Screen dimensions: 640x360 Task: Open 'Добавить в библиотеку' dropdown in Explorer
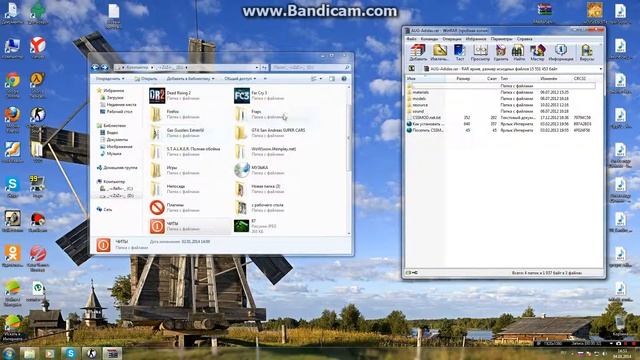tap(190, 79)
